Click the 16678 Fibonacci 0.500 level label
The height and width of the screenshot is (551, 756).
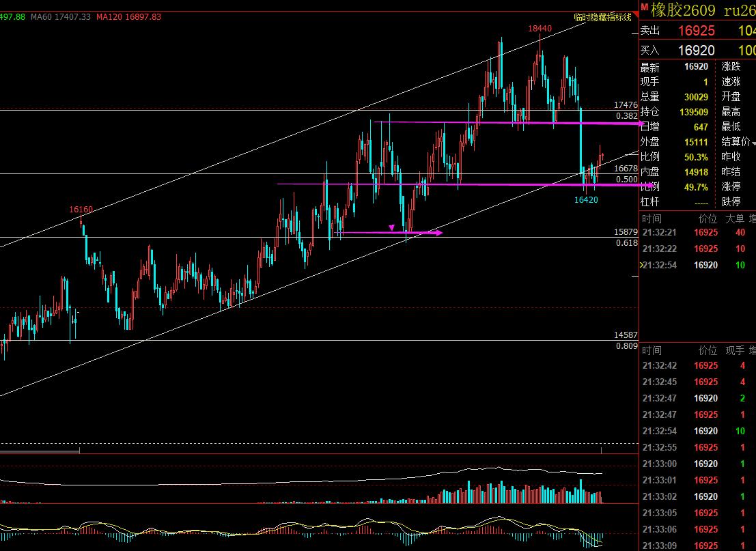point(626,173)
